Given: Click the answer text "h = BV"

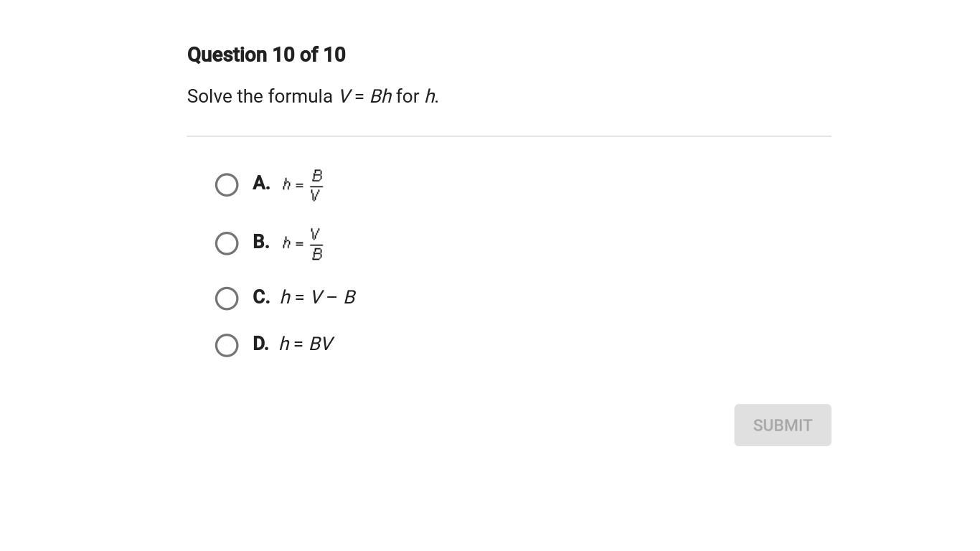Looking at the screenshot, I should point(306,344).
